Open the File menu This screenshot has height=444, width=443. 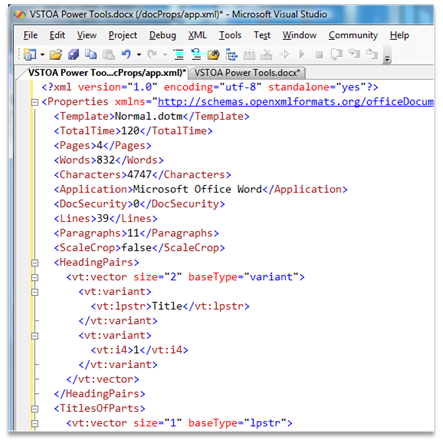[30, 35]
